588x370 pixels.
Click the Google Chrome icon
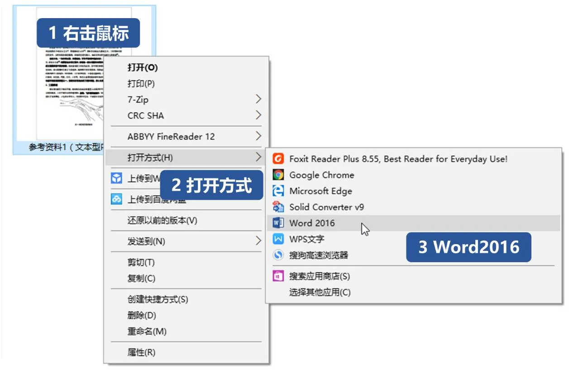[278, 175]
